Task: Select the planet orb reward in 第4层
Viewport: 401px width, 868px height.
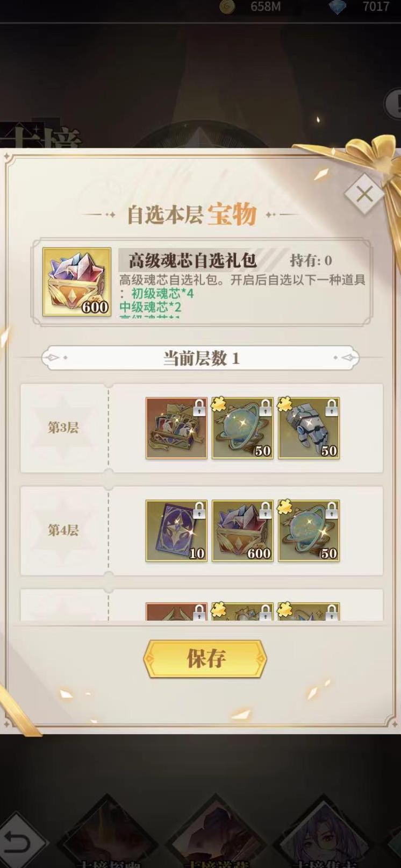Action: [309, 531]
